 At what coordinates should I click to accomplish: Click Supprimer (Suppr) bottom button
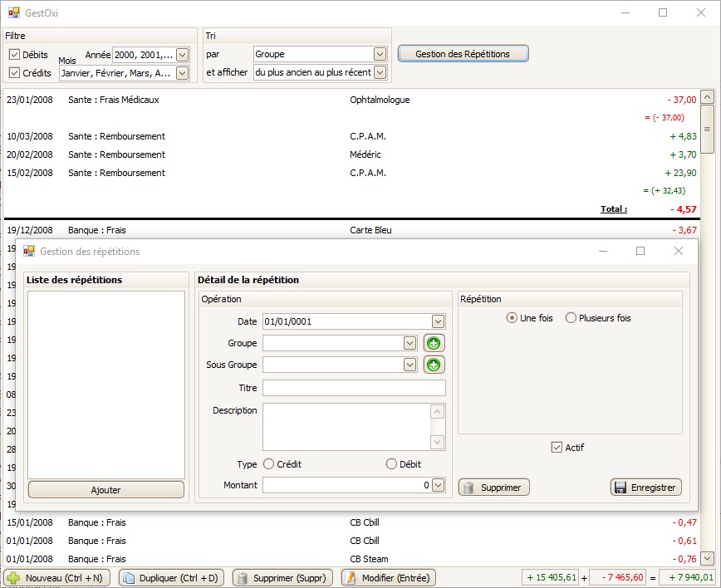coord(282,578)
